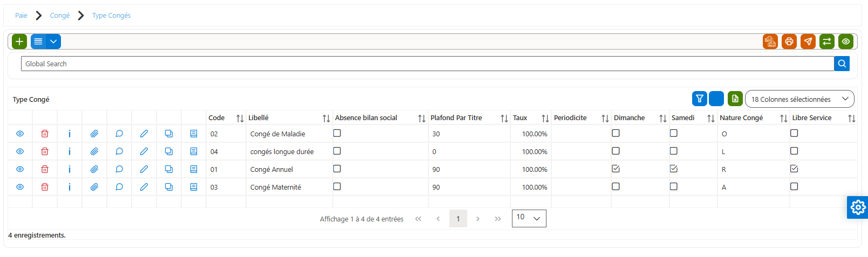
Task: Open the 18 Colonnes sélectionnées dropdown
Action: pos(799,99)
